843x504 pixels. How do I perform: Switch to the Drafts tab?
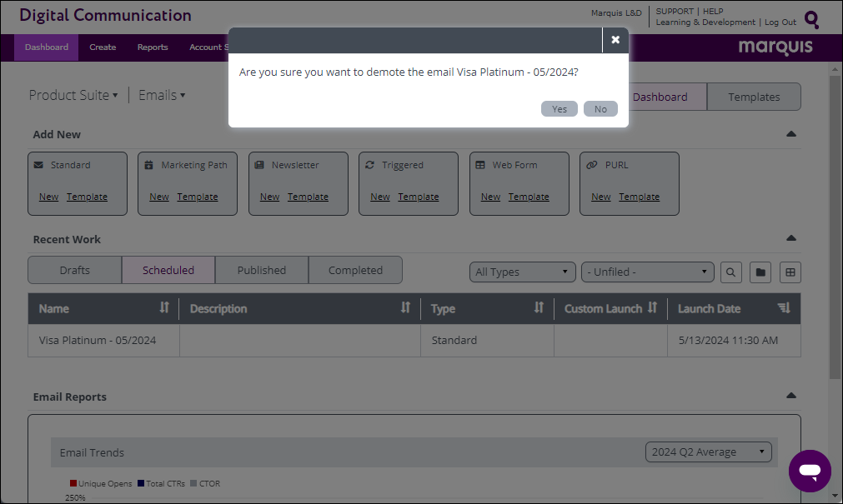click(75, 270)
